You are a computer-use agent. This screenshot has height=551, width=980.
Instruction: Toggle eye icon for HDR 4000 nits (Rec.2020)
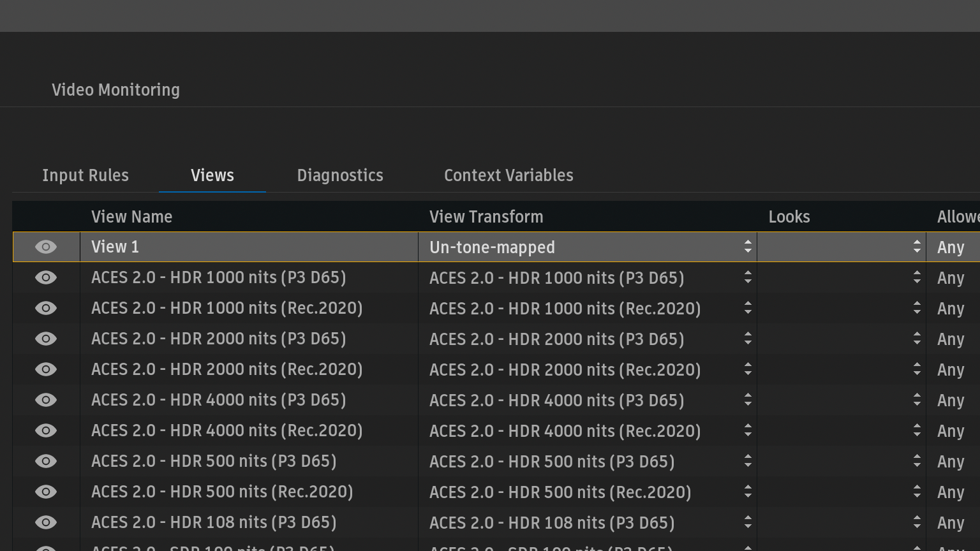46,430
